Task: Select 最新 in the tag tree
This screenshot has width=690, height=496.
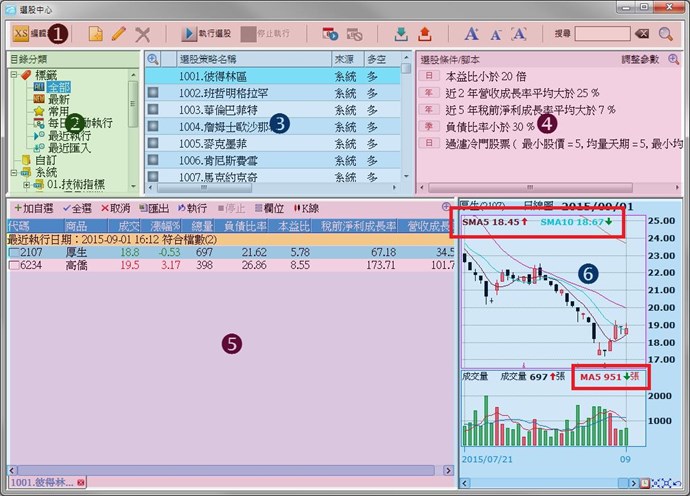Action: [x=59, y=99]
